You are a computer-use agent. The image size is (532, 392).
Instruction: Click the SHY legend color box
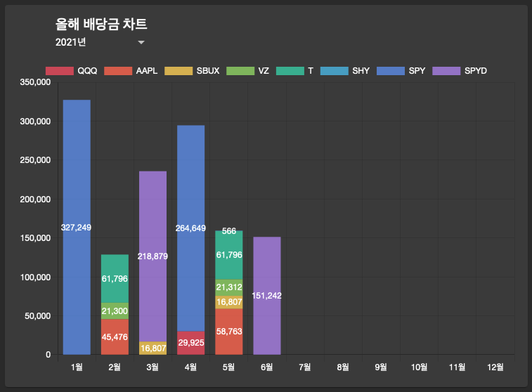point(335,71)
